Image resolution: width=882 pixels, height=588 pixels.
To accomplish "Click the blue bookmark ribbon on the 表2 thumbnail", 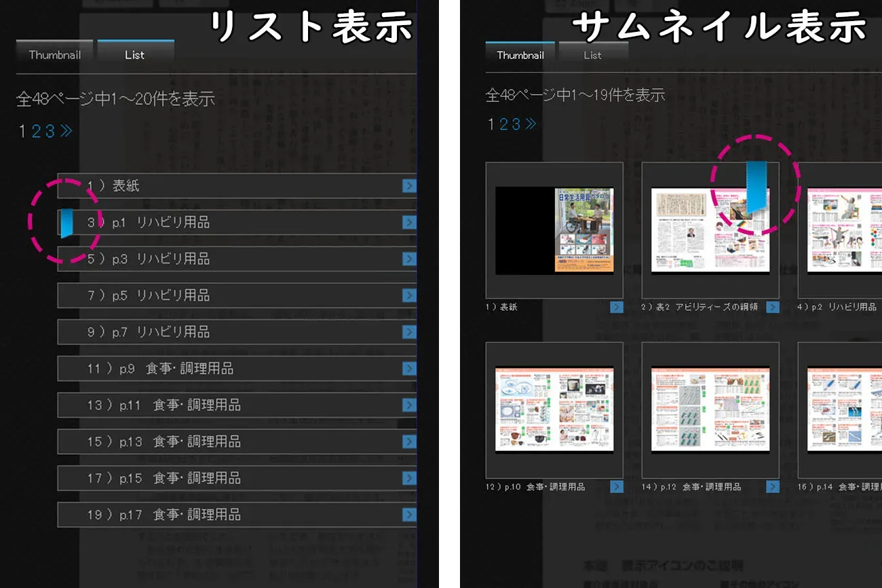I will click(754, 187).
